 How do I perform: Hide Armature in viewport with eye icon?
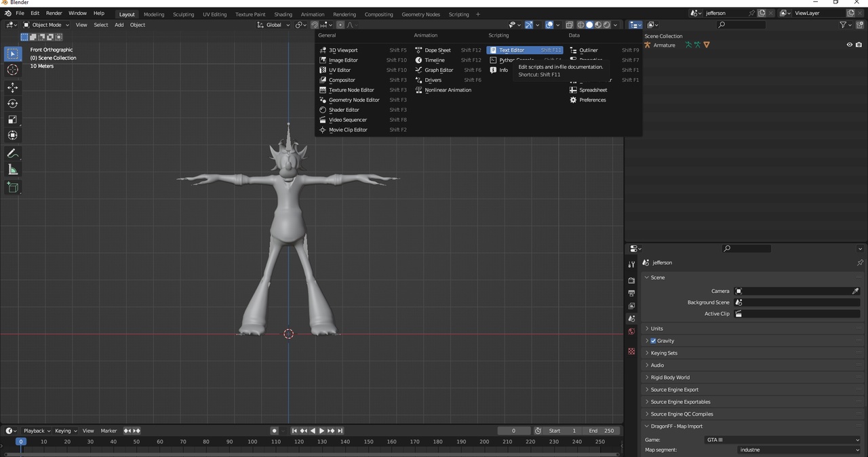point(849,45)
